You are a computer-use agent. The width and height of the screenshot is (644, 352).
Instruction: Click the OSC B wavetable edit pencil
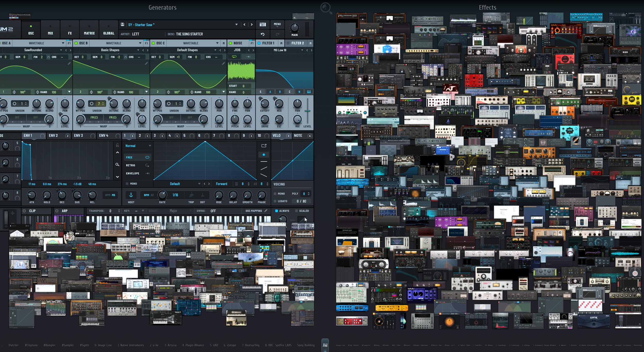[146, 63]
